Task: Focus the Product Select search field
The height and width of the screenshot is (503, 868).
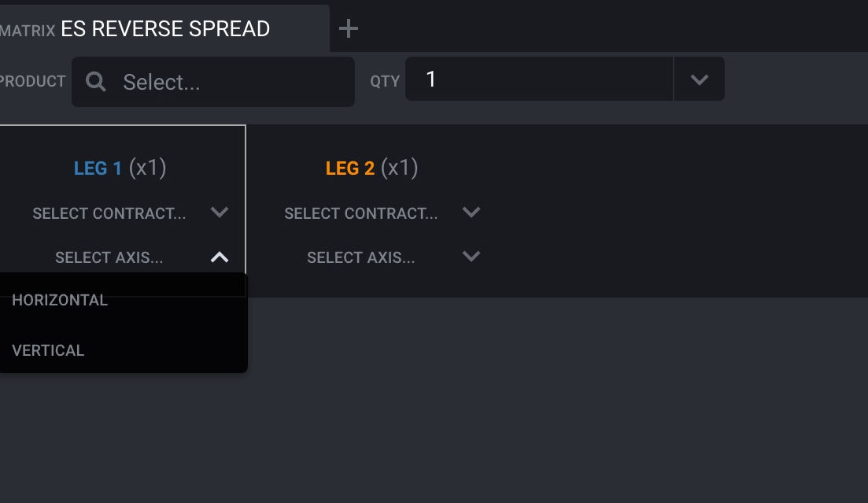Action: click(213, 82)
